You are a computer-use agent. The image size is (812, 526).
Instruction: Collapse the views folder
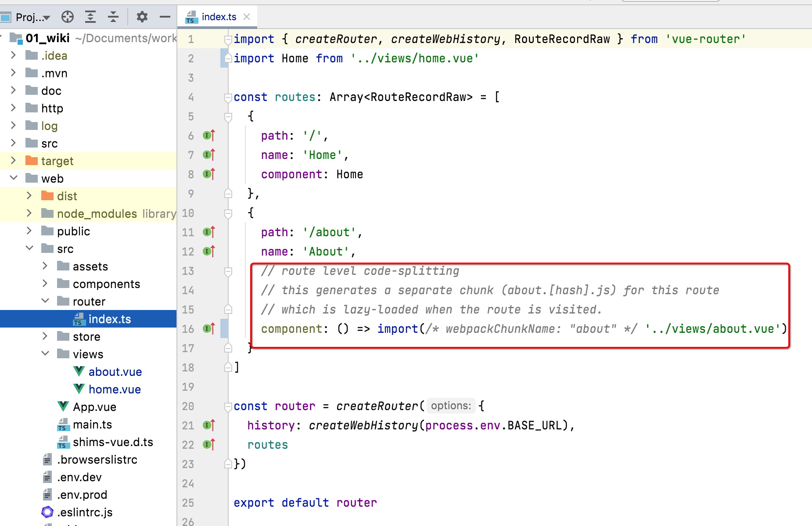[x=45, y=354]
